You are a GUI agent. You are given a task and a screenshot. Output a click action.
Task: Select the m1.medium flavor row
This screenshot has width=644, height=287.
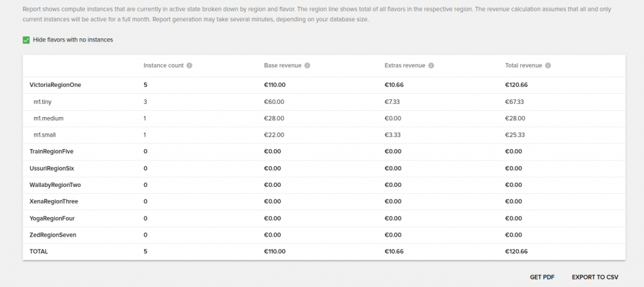click(x=324, y=118)
